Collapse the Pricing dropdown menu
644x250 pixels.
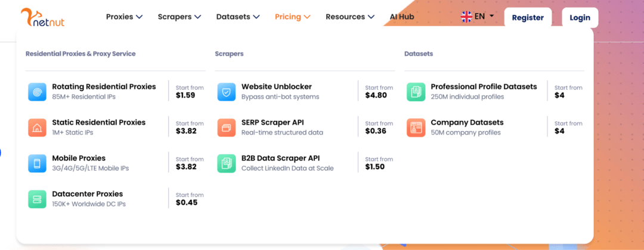coord(292,17)
